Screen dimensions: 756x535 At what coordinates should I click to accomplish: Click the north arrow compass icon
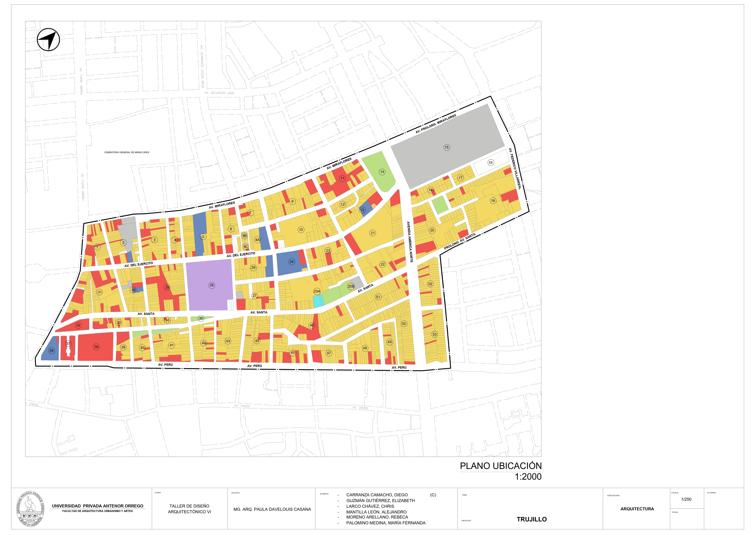pyautogui.click(x=48, y=40)
